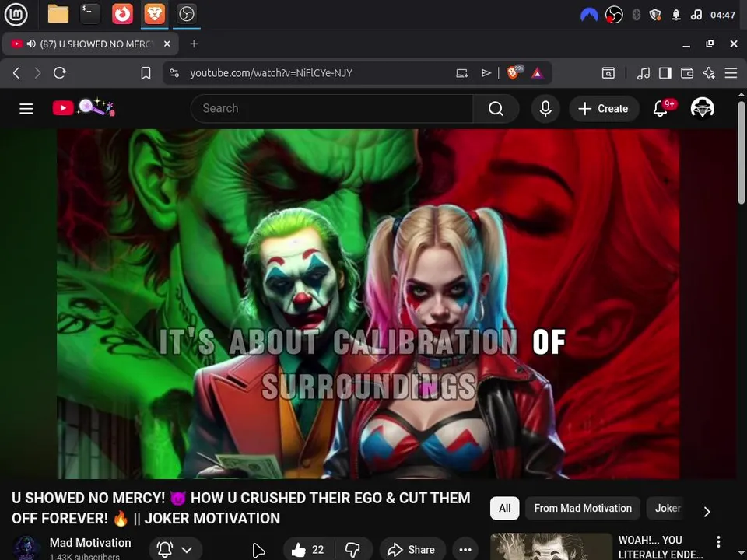Viewport: 747px width, 560px height.
Task: Open the YouTube guide menu
Action: [x=26, y=109]
